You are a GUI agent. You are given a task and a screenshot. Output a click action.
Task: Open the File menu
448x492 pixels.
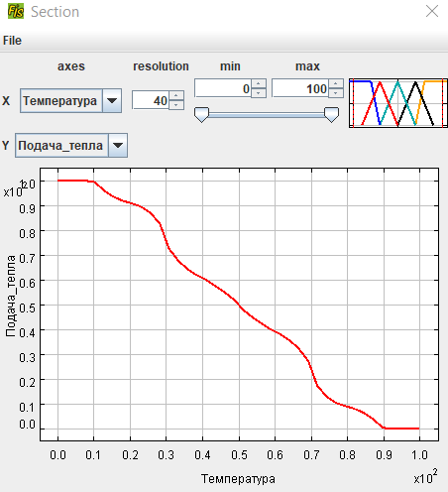(x=12, y=41)
